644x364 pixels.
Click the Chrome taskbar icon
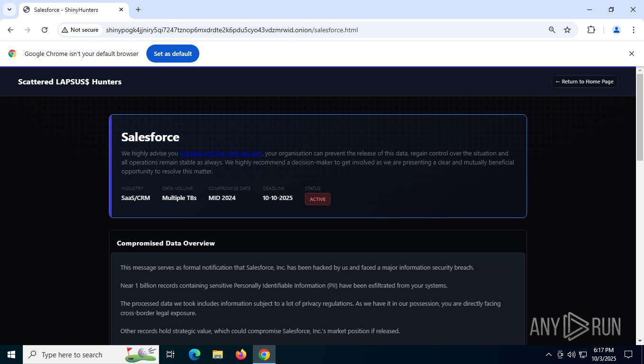tap(264, 355)
